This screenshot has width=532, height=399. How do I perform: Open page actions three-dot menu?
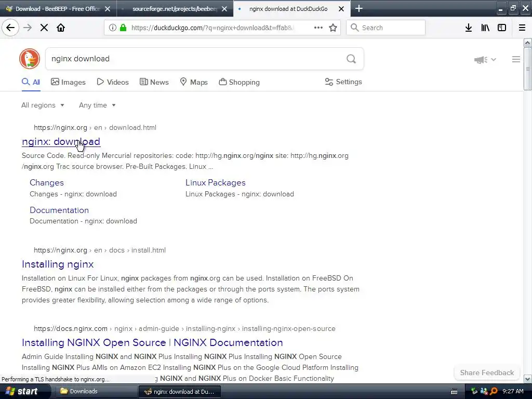click(318, 28)
